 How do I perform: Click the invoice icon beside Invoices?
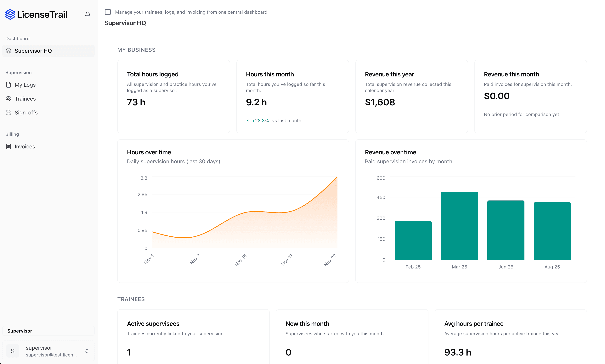(x=8, y=146)
